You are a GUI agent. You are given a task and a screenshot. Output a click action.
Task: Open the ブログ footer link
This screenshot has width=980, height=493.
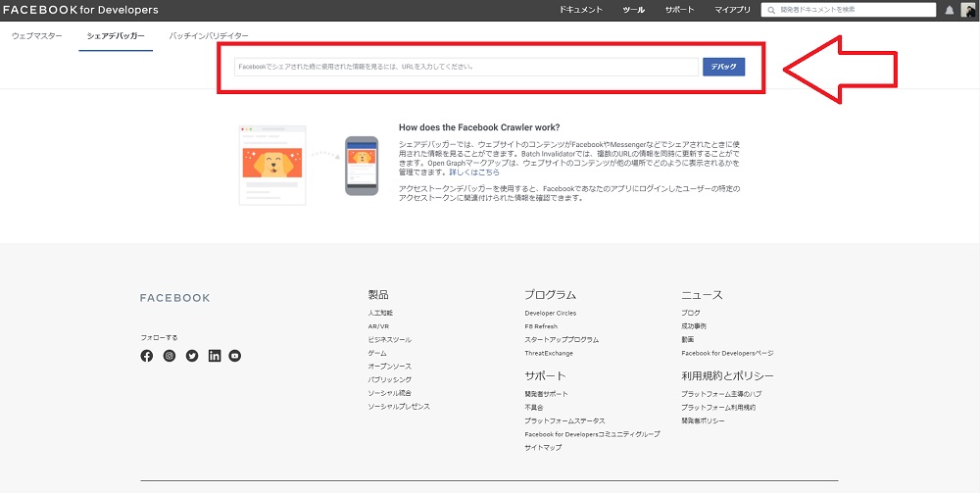coord(691,313)
